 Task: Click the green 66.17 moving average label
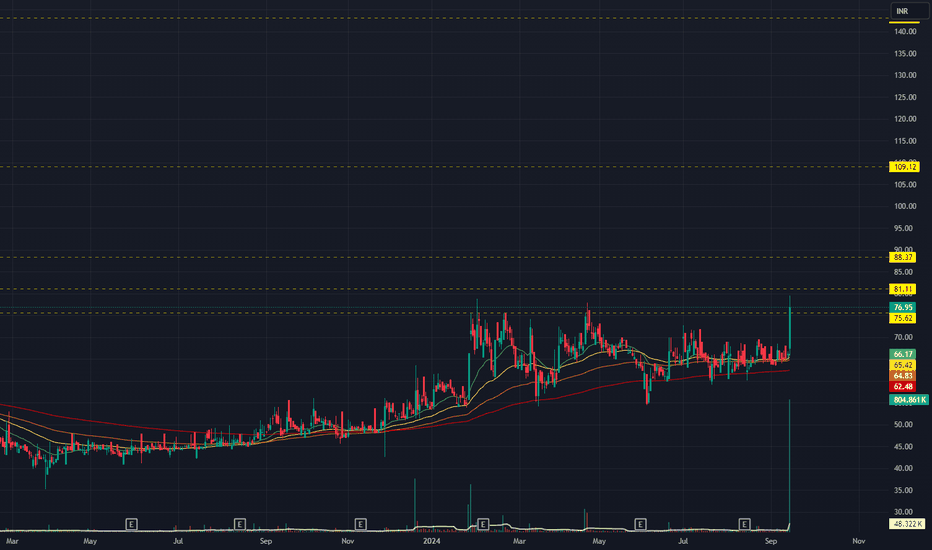(x=902, y=354)
